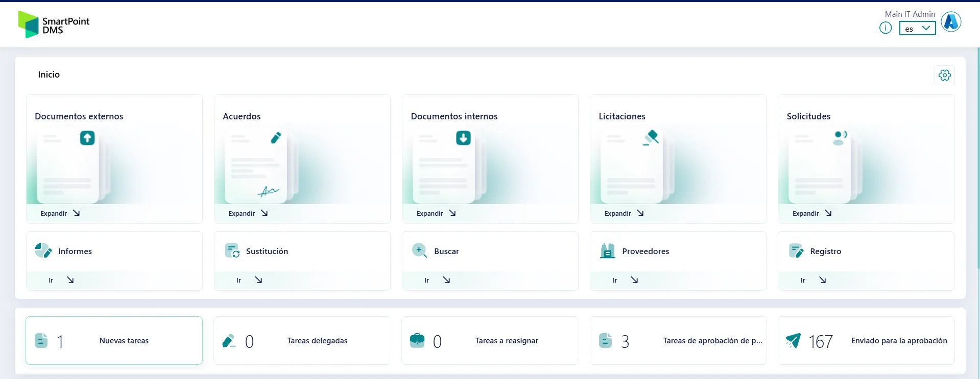Click the Sustitución document icon
980x379 pixels.
(x=232, y=250)
